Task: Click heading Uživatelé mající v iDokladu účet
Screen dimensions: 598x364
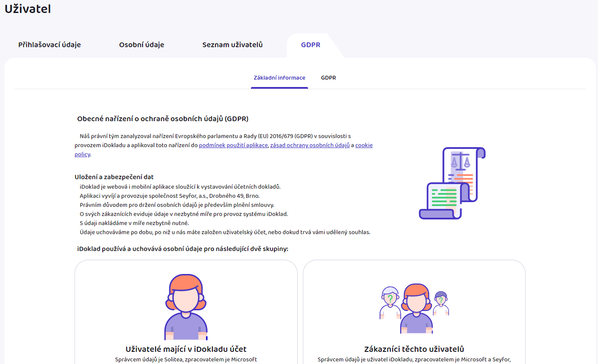Action: point(186,349)
